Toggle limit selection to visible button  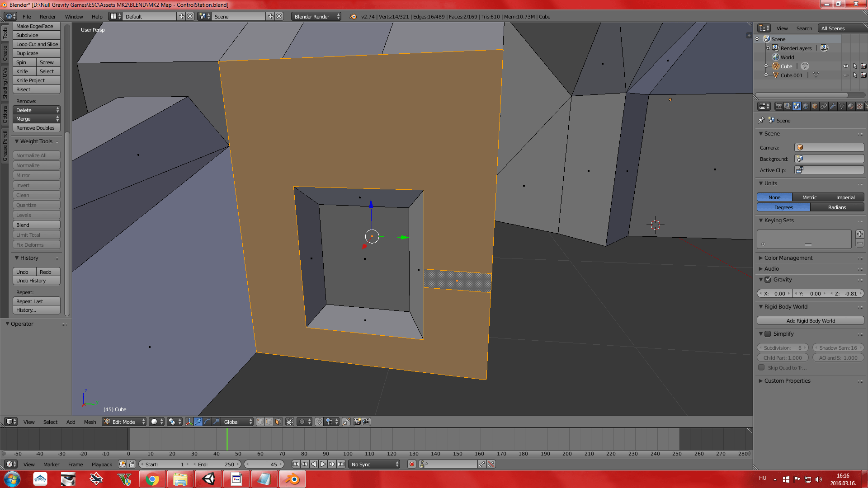[x=290, y=422]
